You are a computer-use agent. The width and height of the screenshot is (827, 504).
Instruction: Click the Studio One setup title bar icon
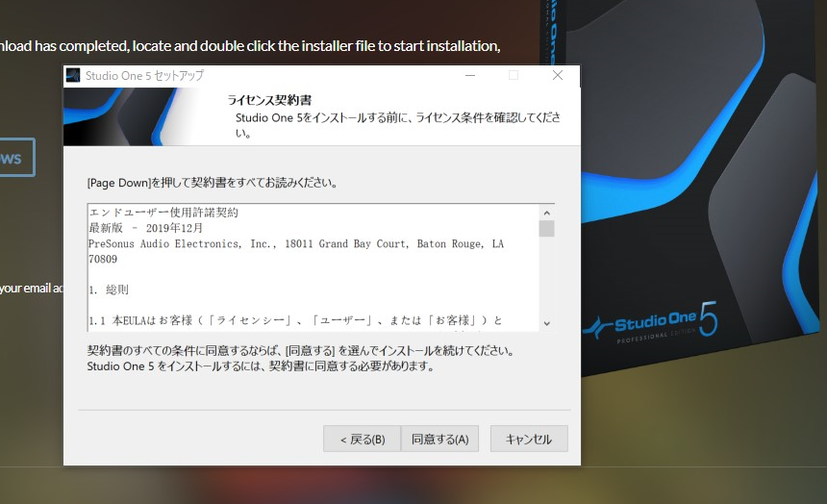tap(73, 75)
